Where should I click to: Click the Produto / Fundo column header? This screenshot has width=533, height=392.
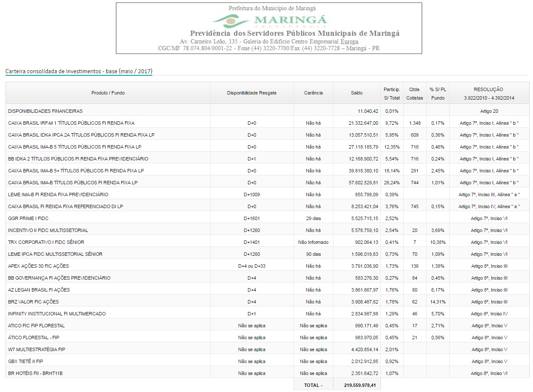(108, 93)
